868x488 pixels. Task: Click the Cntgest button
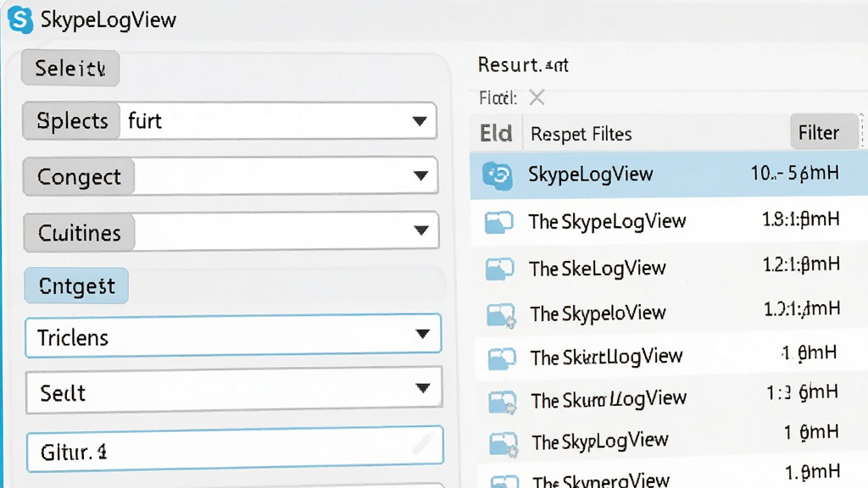point(76,286)
